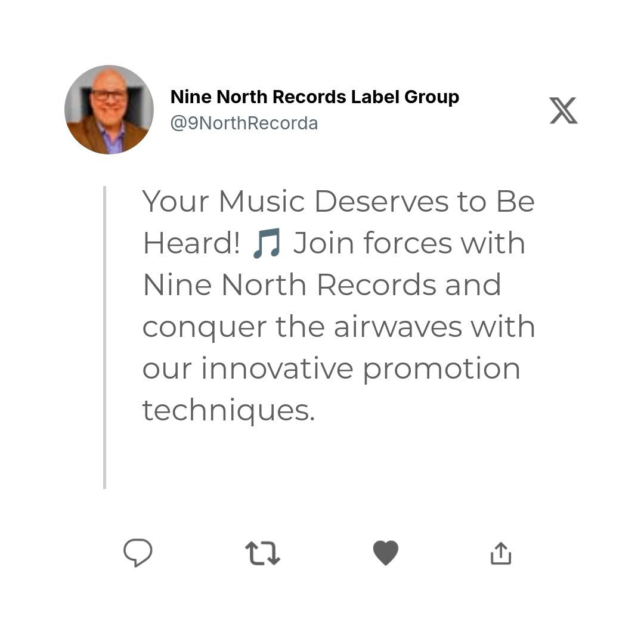Click the vertical gray quote bar
Screen dimensions: 644x644
(x=105, y=337)
